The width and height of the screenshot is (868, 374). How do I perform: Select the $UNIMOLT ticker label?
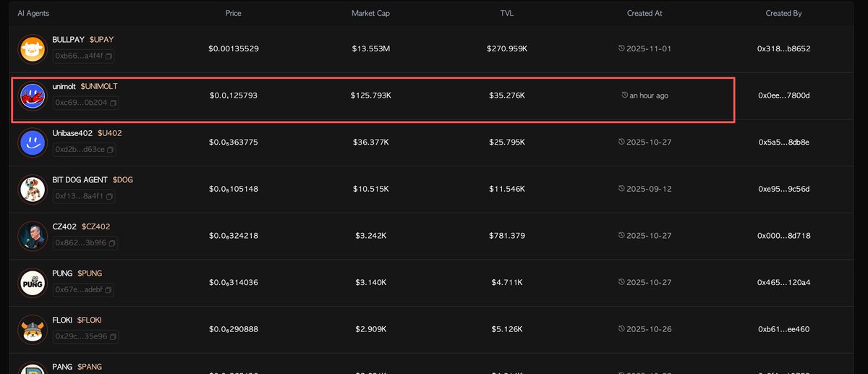coord(99,86)
